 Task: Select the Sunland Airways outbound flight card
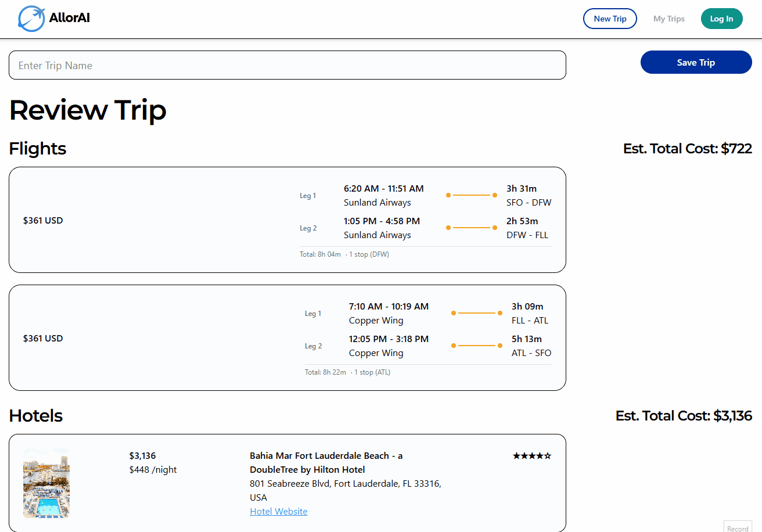[x=287, y=220]
